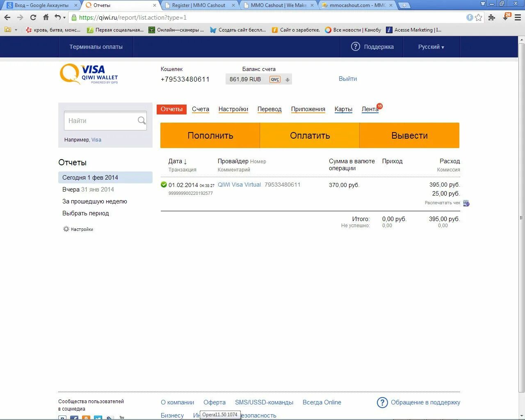This screenshot has width=525, height=420.
Task: Click the QVC card icon in balance box
Action: click(275, 80)
